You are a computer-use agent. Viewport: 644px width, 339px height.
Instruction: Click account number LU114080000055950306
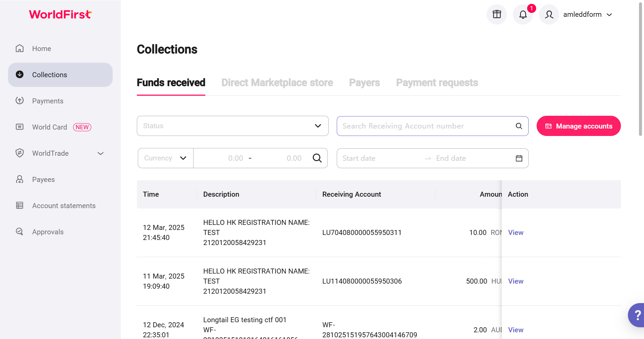(x=362, y=281)
